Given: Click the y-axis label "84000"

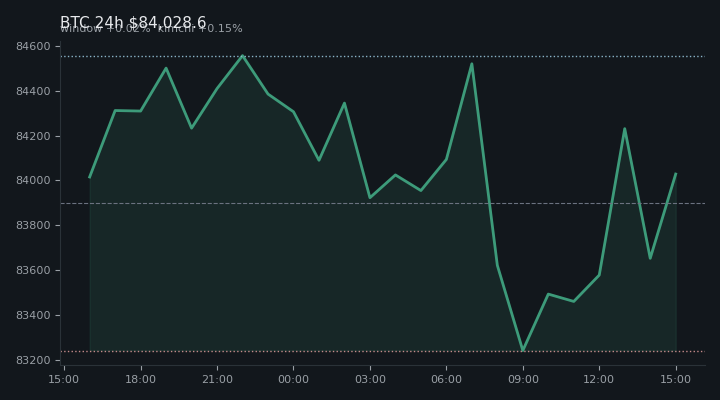Looking at the screenshot, I should (33, 180).
